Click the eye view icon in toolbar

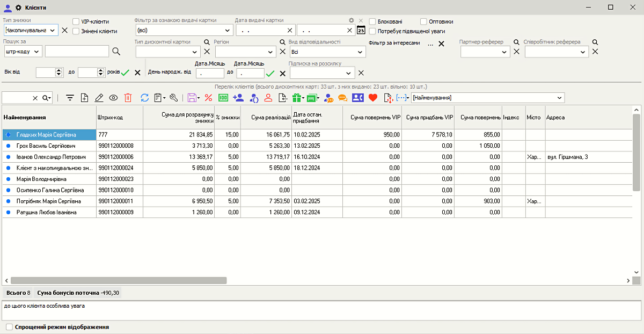(113, 98)
